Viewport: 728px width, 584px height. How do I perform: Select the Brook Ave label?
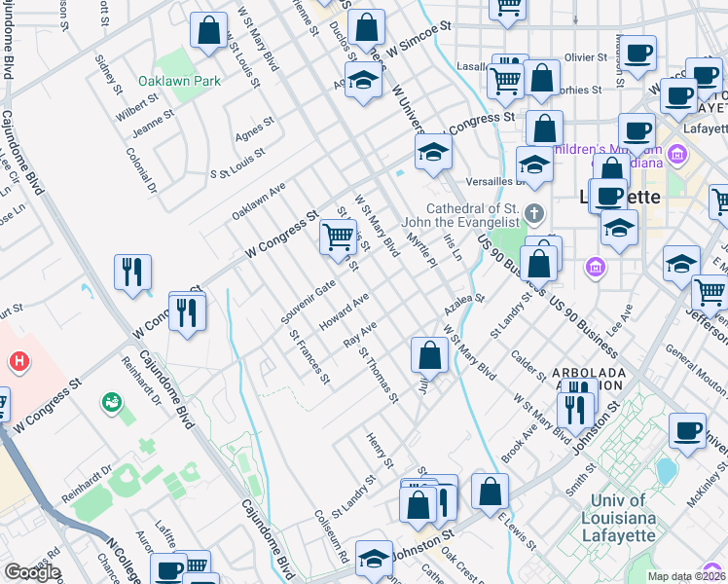[520, 444]
